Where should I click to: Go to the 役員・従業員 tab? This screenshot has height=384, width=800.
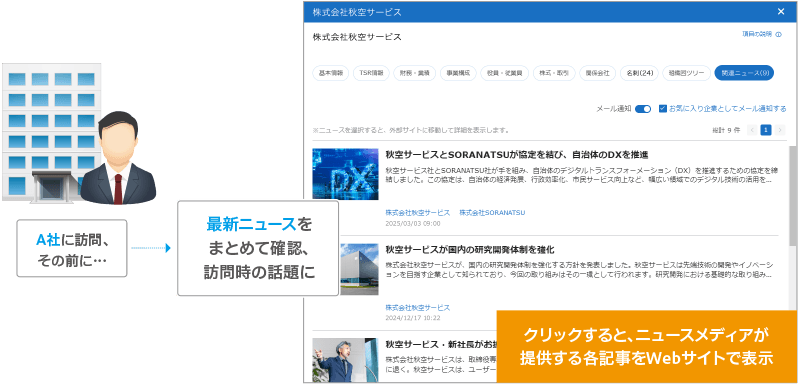click(x=504, y=73)
